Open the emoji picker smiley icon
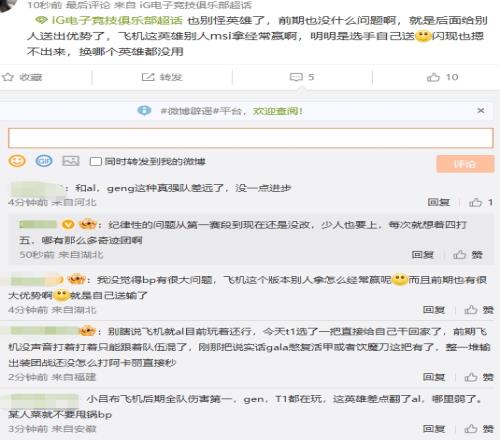 (17, 161)
